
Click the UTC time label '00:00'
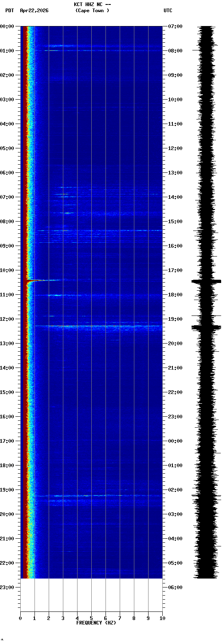click(175, 441)
